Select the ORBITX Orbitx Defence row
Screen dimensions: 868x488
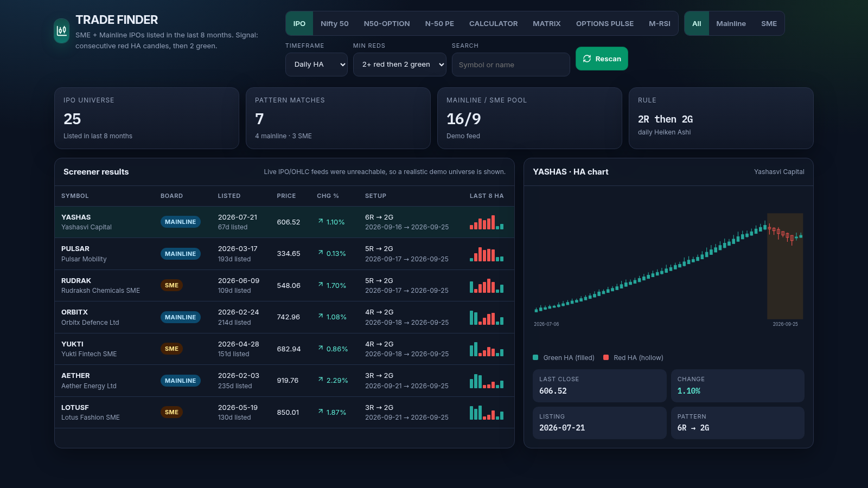pos(284,317)
